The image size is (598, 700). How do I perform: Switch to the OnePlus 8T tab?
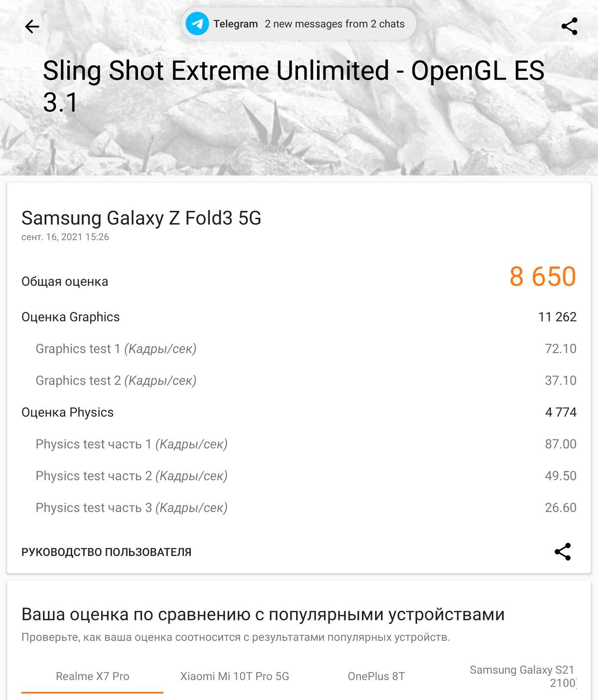pos(376,677)
